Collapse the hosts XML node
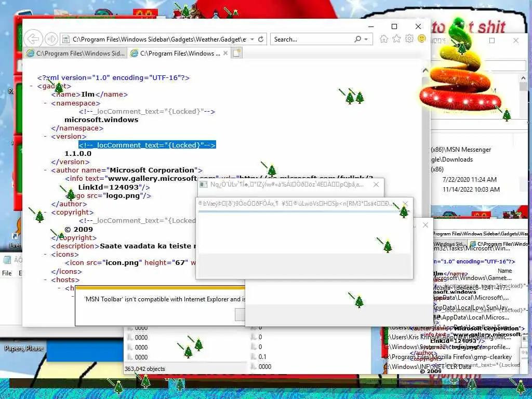532x399 pixels. pos(45,280)
